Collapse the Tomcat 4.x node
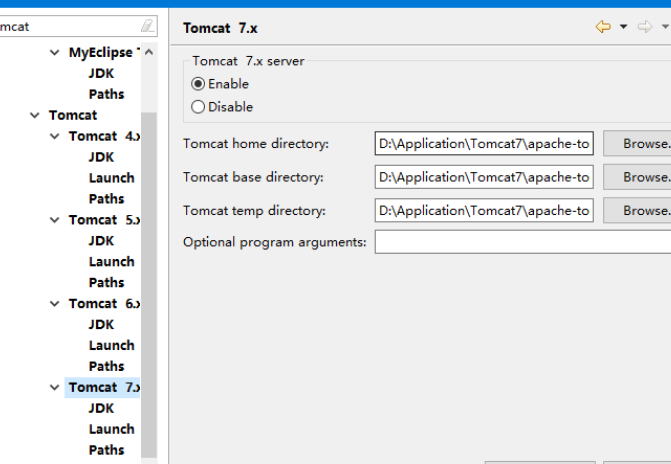 tap(54, 136)
